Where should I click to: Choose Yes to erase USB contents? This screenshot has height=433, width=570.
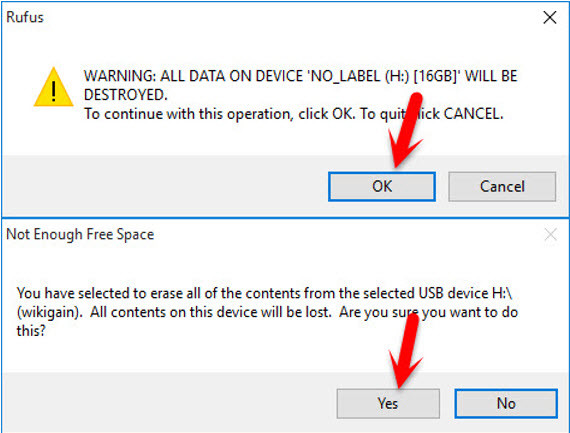point(388,404)
